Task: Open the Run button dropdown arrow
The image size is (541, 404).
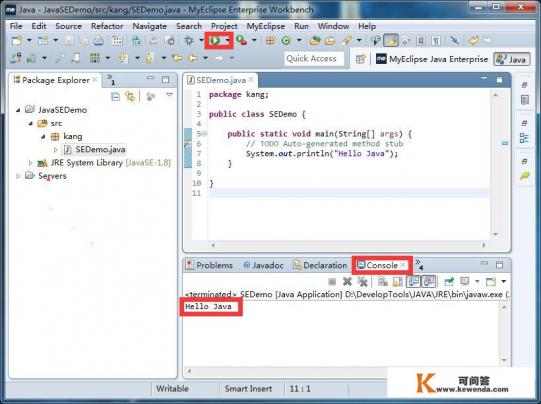Action: pyautogui.click(x=227, y=41)
